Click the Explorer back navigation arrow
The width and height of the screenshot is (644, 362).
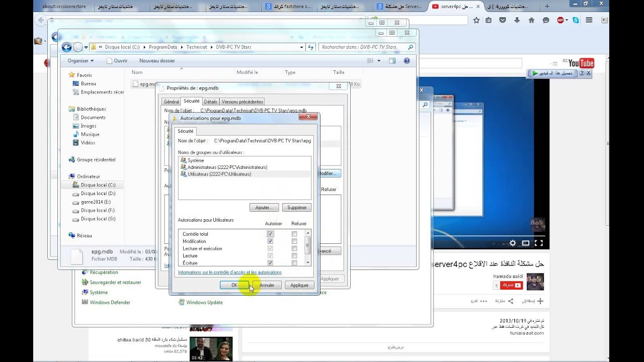click(66, 47)
